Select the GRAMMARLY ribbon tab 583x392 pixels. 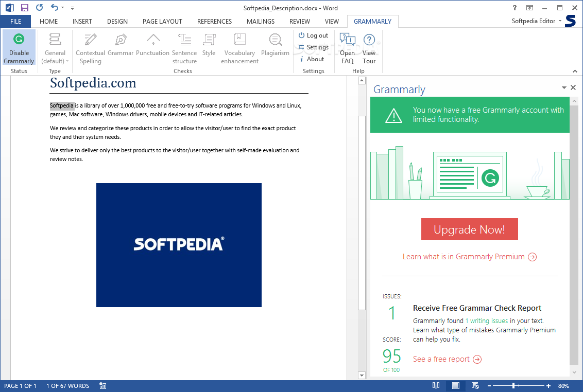pos(372,21)
